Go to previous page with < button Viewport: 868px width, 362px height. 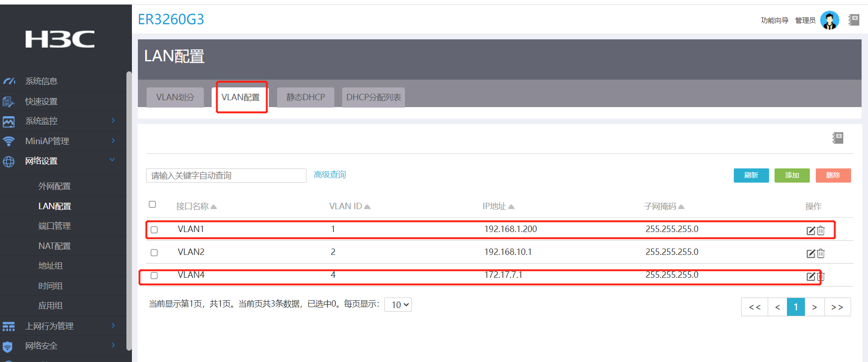click(777, 307)
